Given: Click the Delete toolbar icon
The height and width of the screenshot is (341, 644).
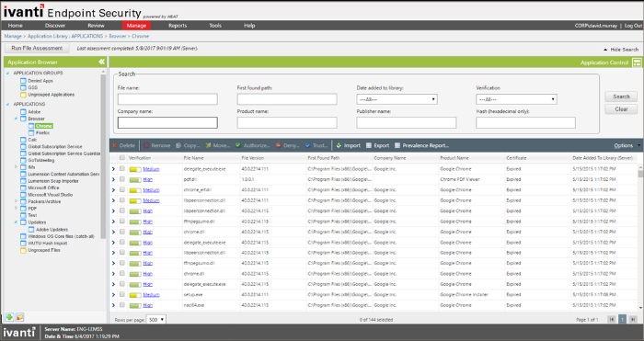Looking at the screenshot, I should point(115,145).
